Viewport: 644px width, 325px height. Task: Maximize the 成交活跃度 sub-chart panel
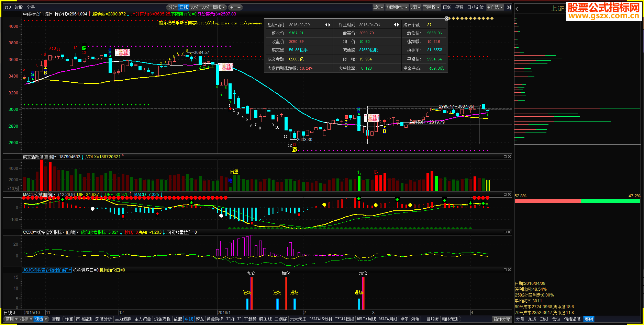tap(505, 156)
